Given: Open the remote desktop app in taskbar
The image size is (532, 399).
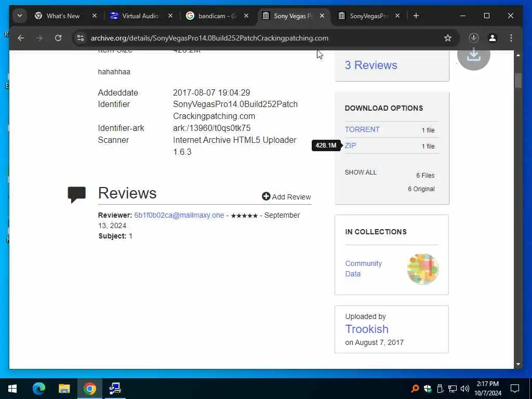Looking at the screenshot, I should (115, 389).
